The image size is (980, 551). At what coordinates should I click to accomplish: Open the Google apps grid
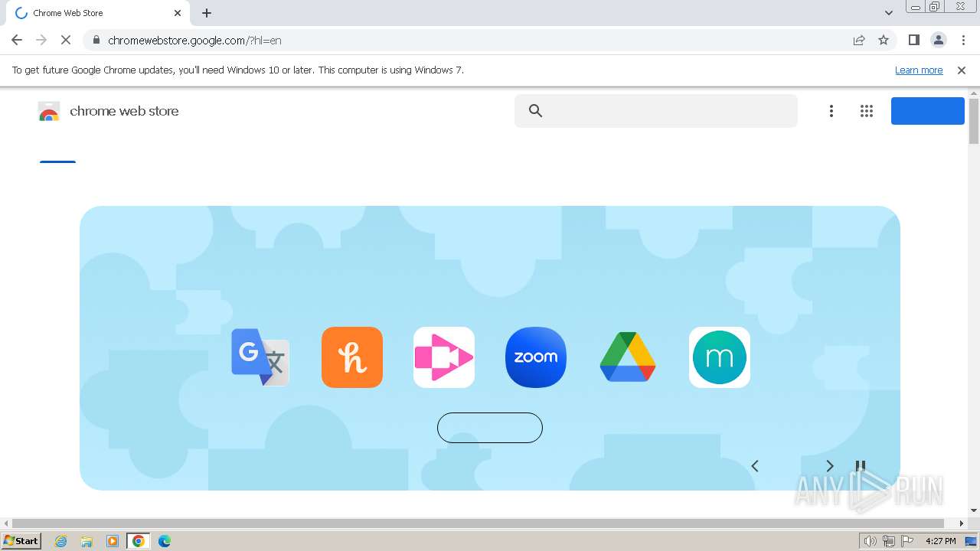(867, 111)
